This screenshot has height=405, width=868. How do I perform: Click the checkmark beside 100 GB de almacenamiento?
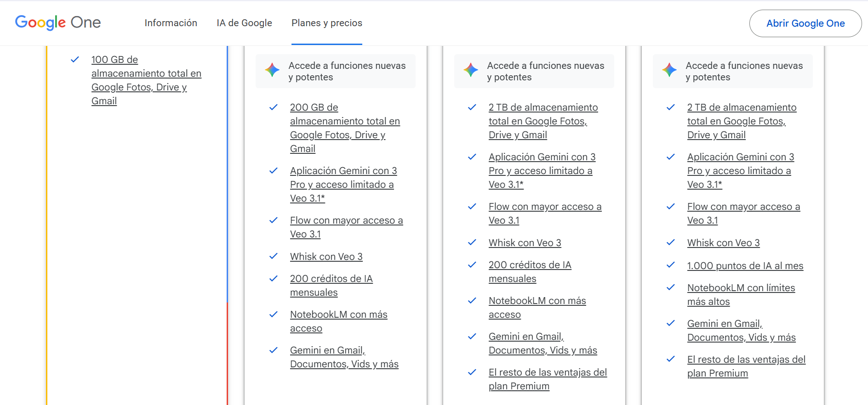[x=75, y=59]
